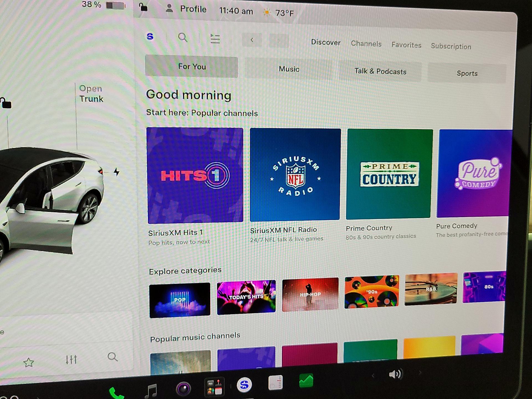Play the SiriusXM NFL Radio tile
532x399 pixels.
(x=295, y=175)
